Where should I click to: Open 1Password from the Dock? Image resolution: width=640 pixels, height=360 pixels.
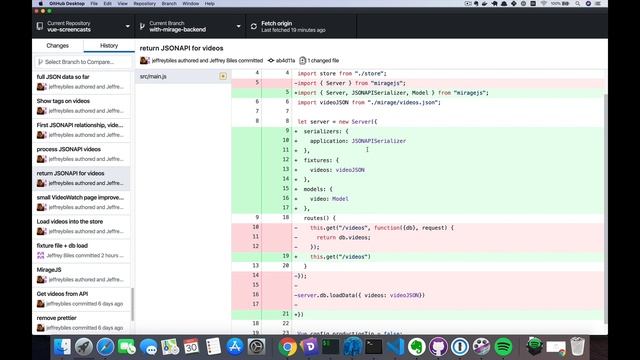click(x=460, y=347)
